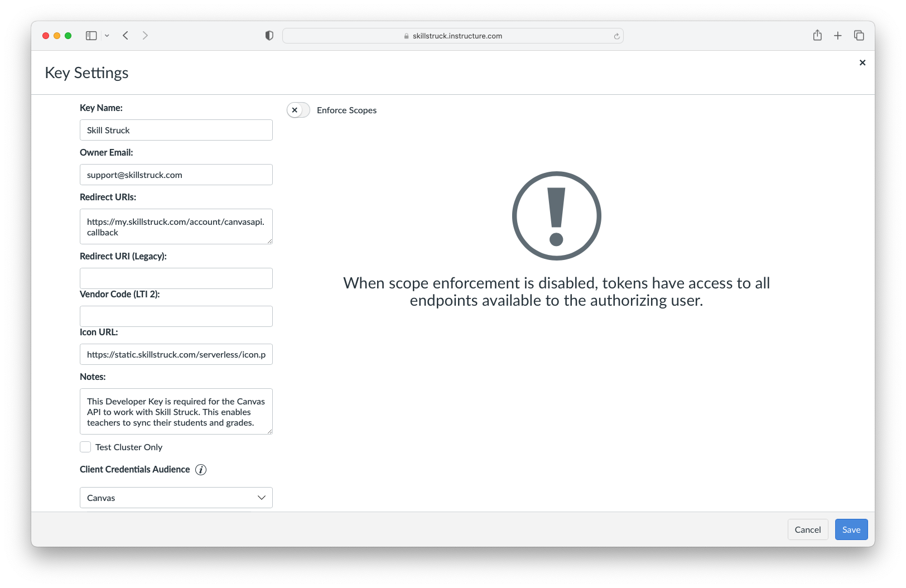906x588 pixels.
Task: Click the padlock icon next to skillstruck.instructure.com
Action: click(405, 36)
